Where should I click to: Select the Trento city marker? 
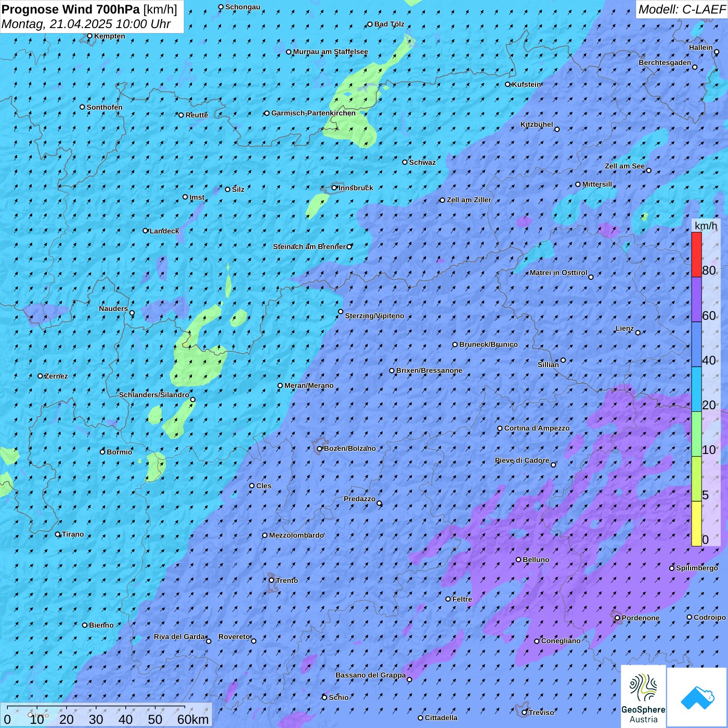(271, 580)
